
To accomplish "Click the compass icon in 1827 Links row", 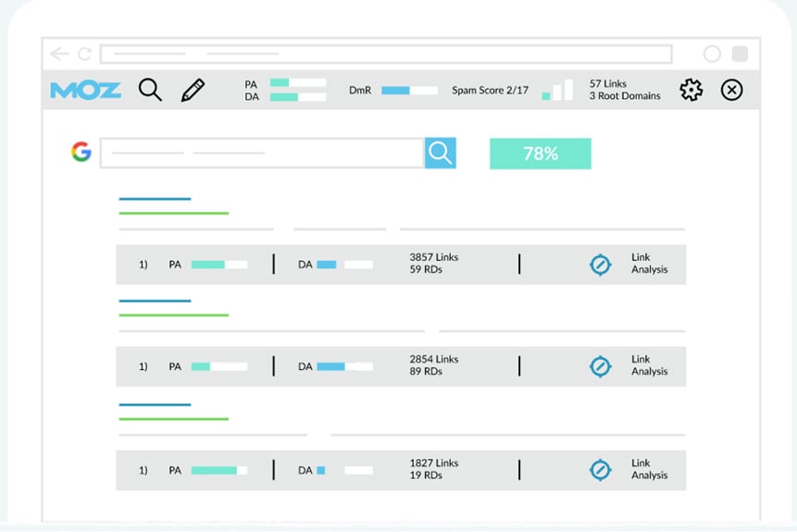I will point(600,470).
